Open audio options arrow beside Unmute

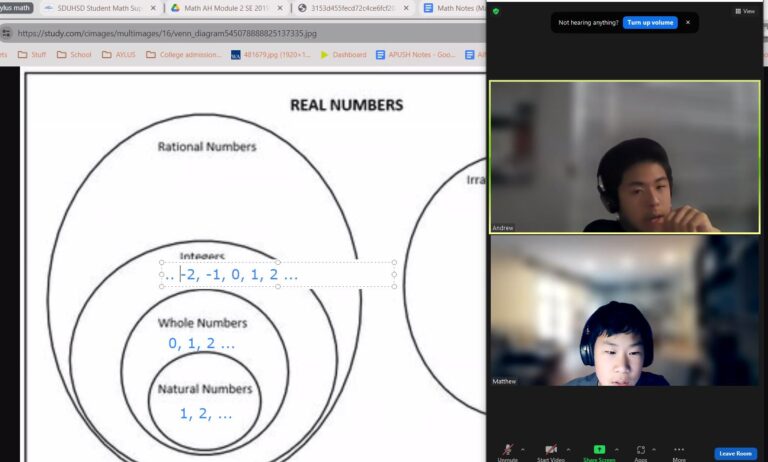click(523, 449)
